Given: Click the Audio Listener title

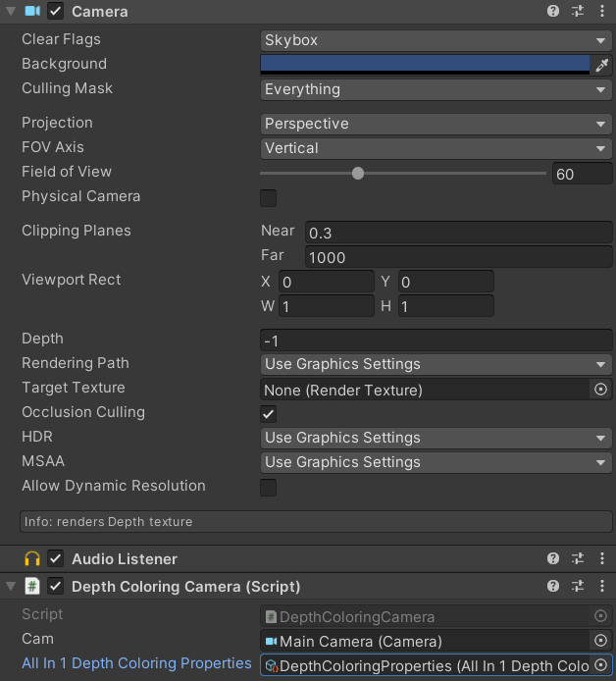Looking at the screenshot, I should (125, 559).
